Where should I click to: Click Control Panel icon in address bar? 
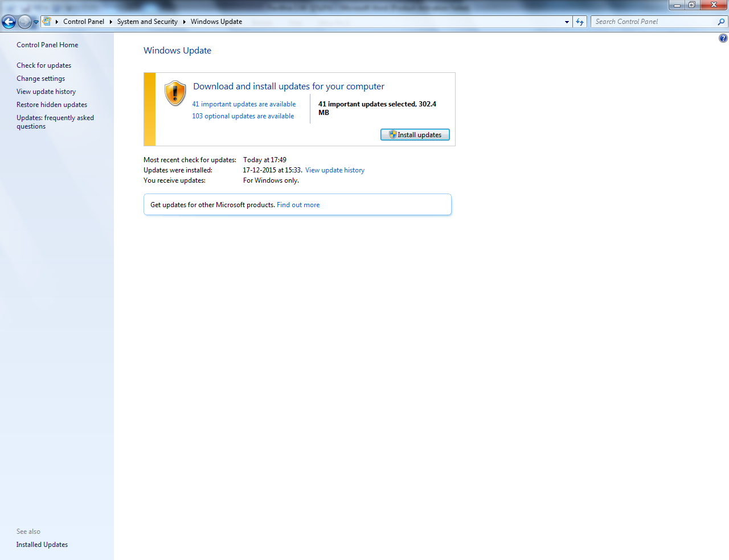[47, 22]
